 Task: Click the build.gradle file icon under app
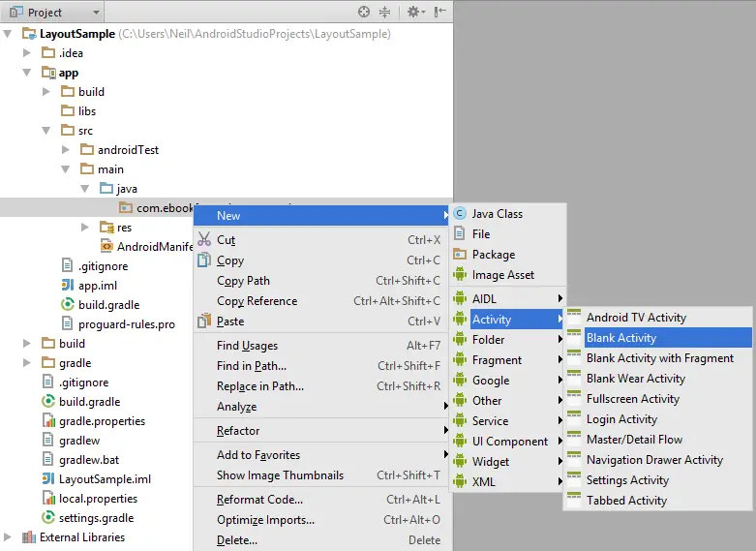68,305
